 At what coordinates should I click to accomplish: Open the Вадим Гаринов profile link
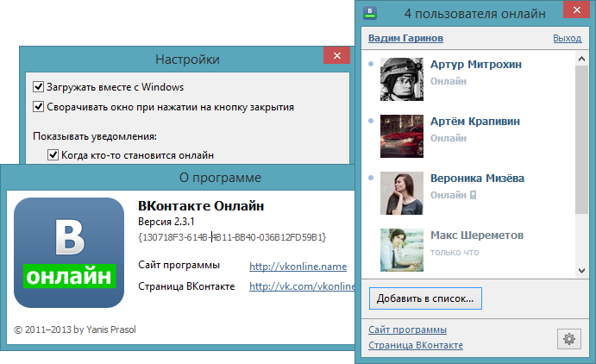(405, 39)
